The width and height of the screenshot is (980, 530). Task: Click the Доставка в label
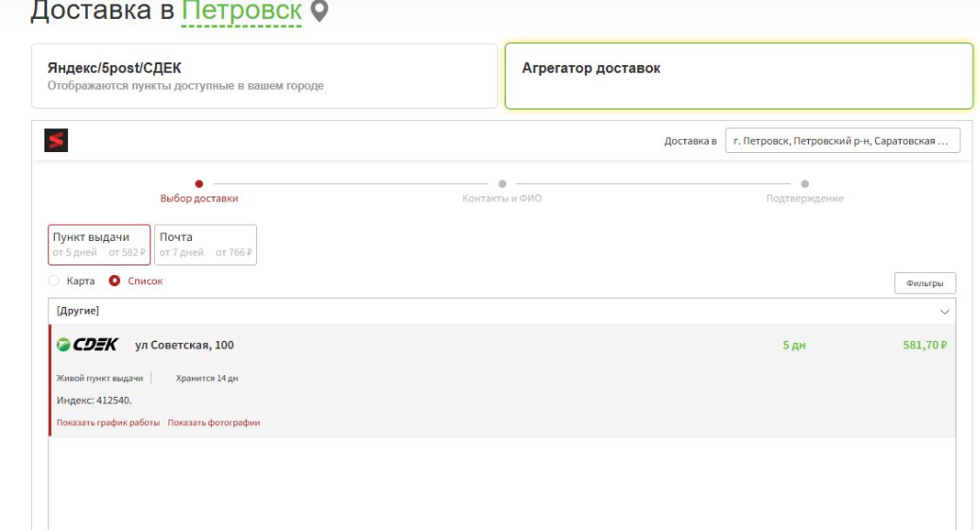[x=691, y=141]
